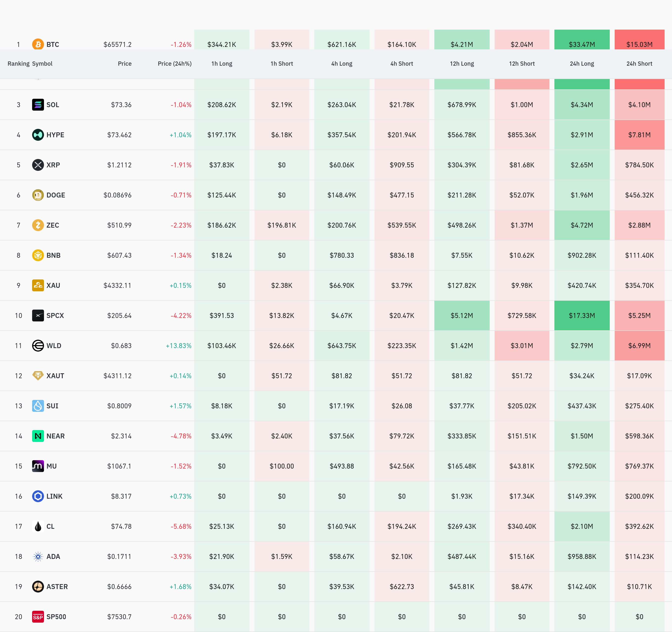This screenshot has height=632, width=672.
Task: Click the Zcash ZEC icon
Action: point(38,225)
